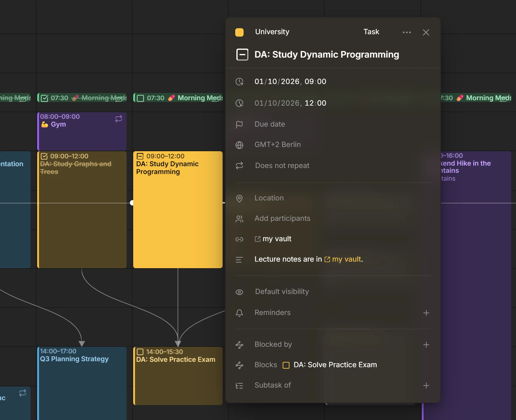The image size is (516, 420).
Task: Add a reminder with the plus icon
Action: (426, 313)
